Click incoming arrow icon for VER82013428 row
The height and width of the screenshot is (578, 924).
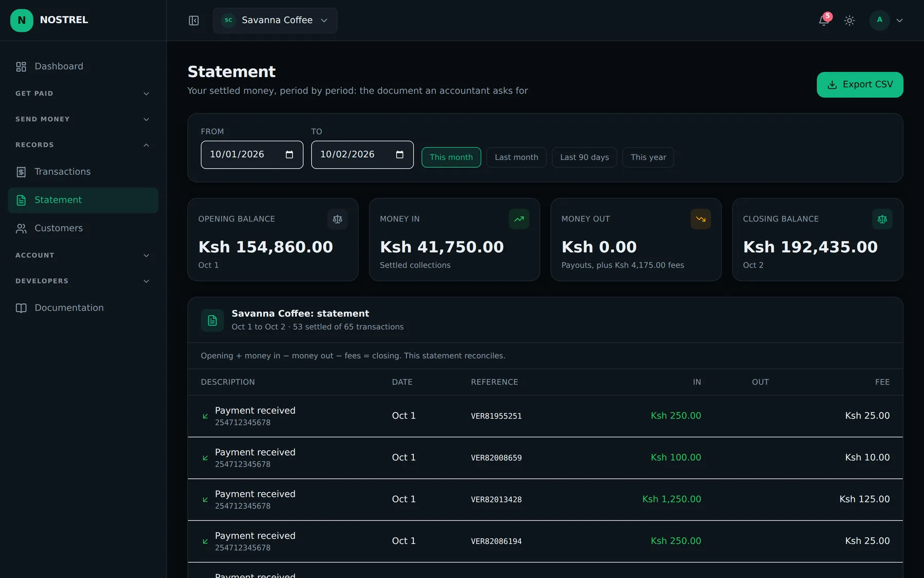205,499
